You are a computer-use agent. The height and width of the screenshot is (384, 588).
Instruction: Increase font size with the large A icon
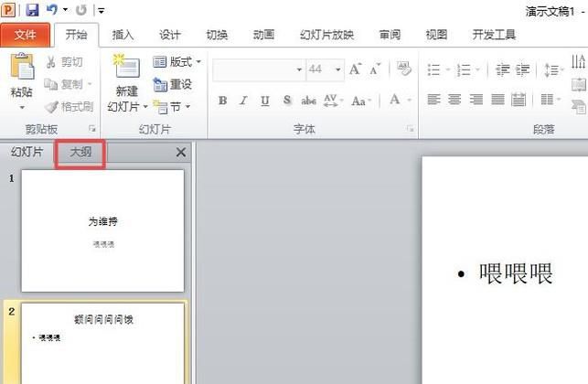(x=355, y=69)
